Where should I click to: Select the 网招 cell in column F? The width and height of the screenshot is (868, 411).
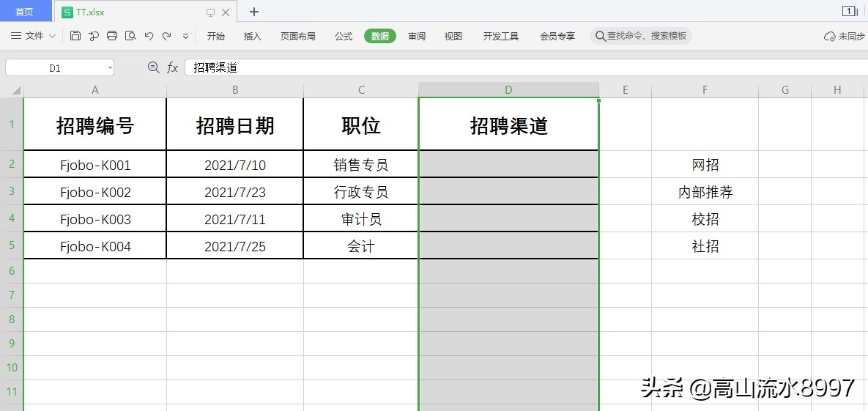tap(705, 165)
